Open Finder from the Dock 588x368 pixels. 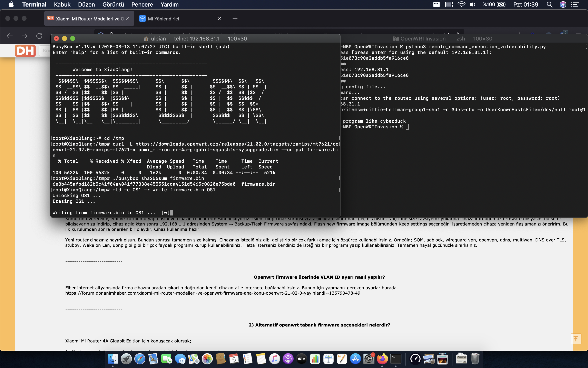pyautogui.click(x=113, y=359)
